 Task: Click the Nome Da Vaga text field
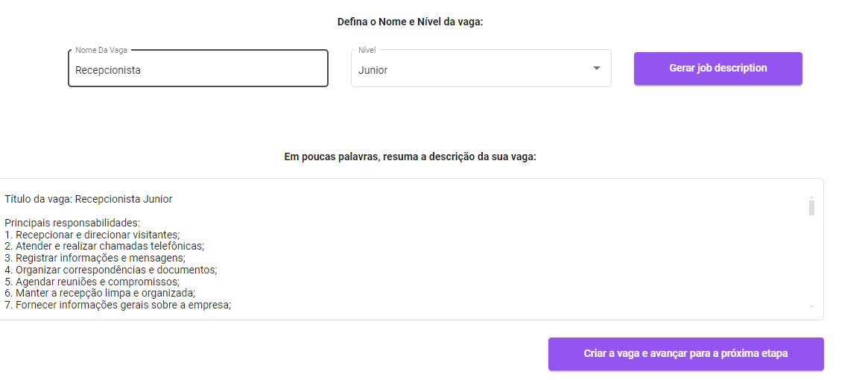pos(198,69)
